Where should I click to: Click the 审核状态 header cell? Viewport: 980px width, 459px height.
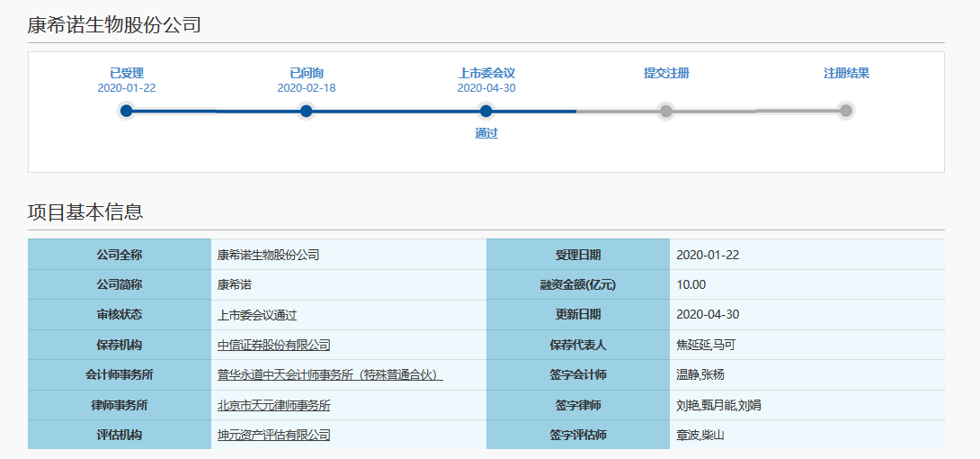coord(120,314)
